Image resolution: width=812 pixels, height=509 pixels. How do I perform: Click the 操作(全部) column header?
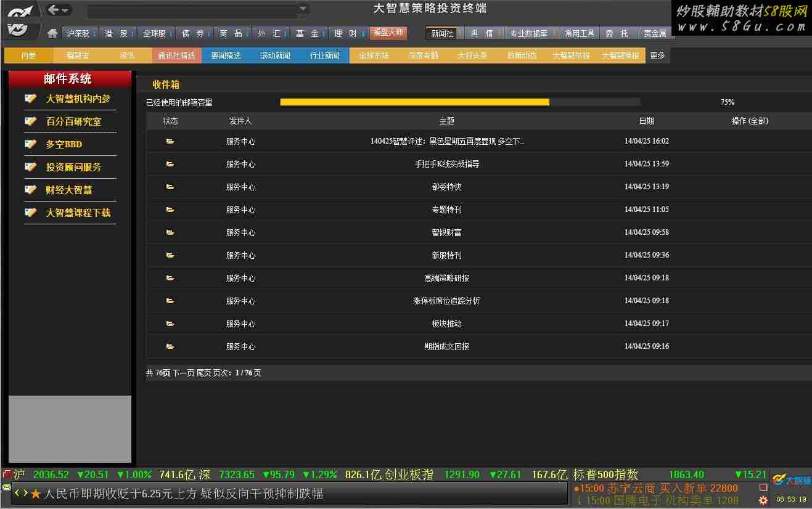point(750,121)
